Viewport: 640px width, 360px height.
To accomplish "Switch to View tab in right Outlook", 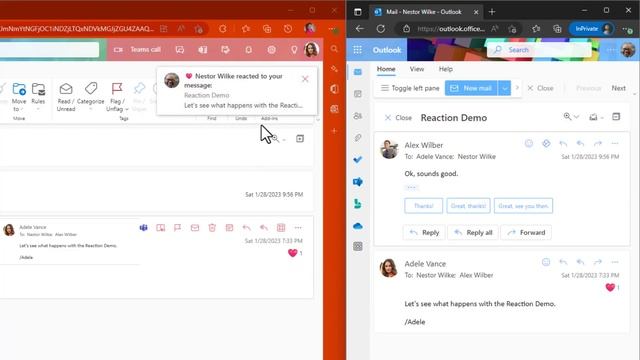I will 417,69.
